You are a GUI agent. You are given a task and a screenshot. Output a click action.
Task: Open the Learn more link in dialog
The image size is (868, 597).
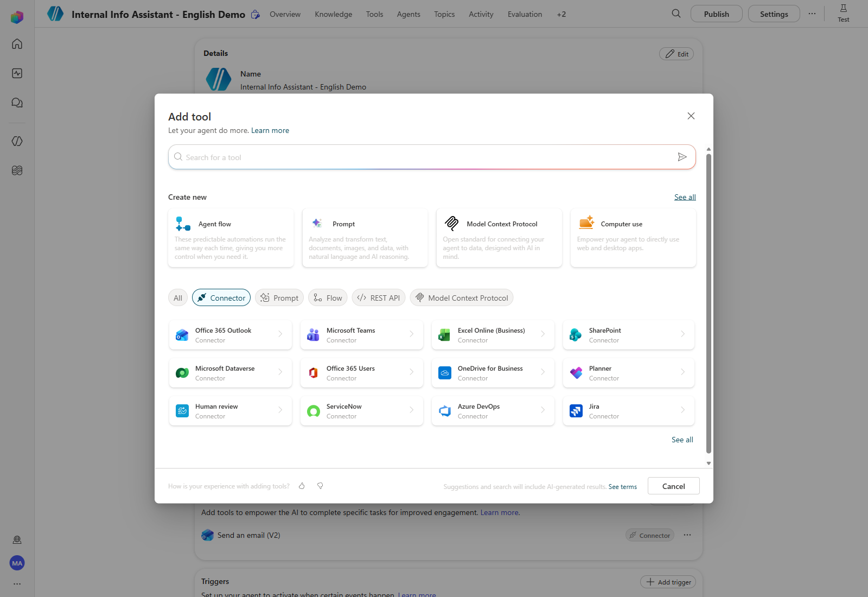click(x=270, y=130)
